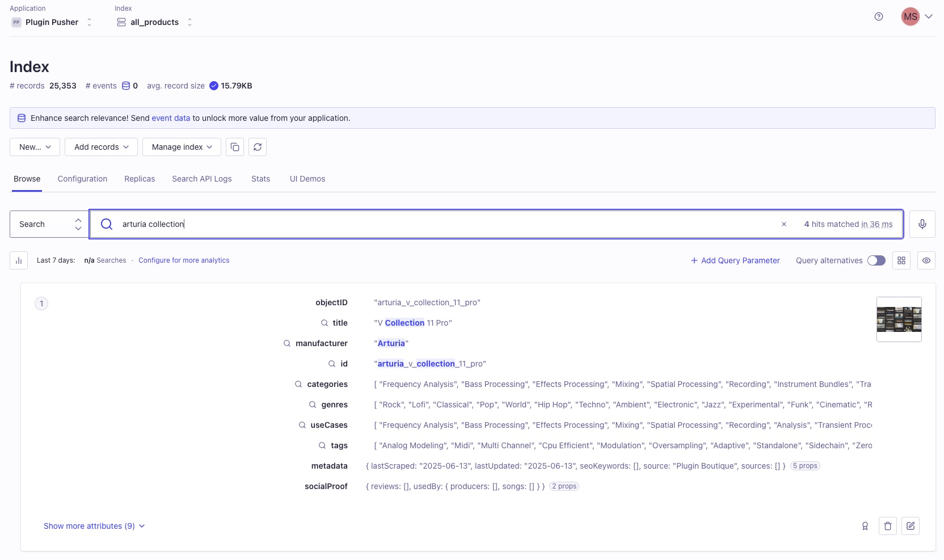Screen dimensions: 944x560
Task: Switch to the Replicas tab
Action: (140, 179)
